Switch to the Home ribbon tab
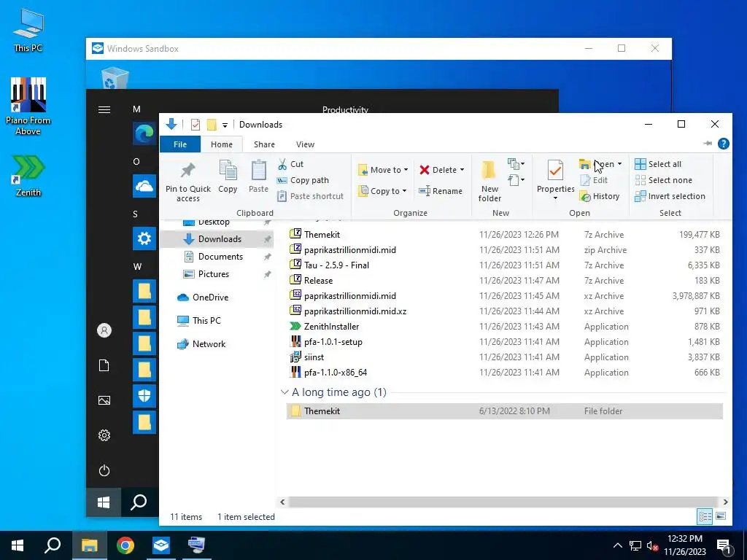This screenshot has height=560, width=747. (222, 144)
